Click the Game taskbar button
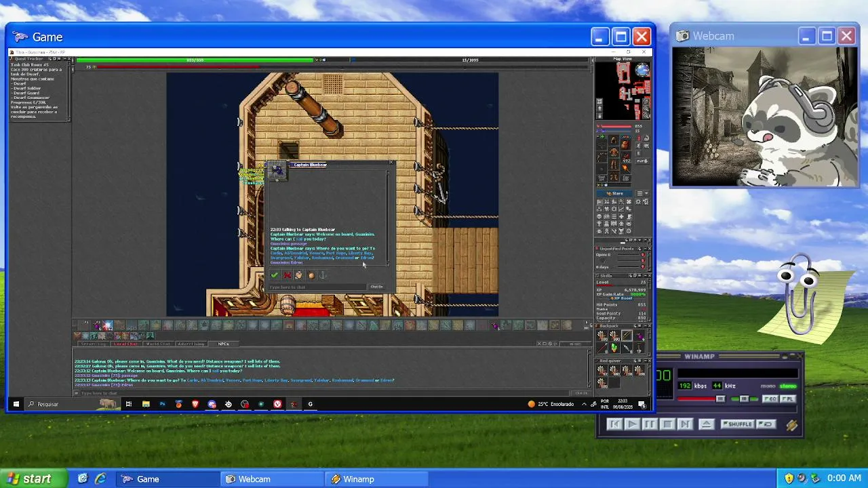Viewport: 868px width, 488px height. [167, 479]
